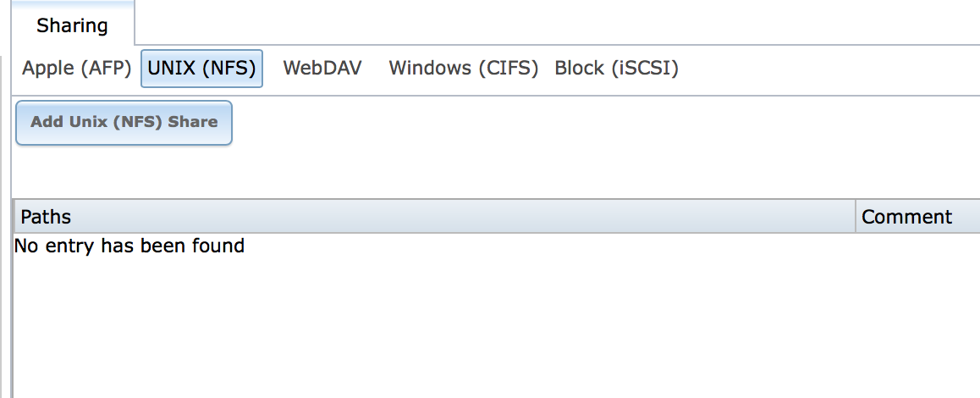The image size is (980, 398).
Task: Switch to Apple (AFP) shares
Action: click(77, 69)
